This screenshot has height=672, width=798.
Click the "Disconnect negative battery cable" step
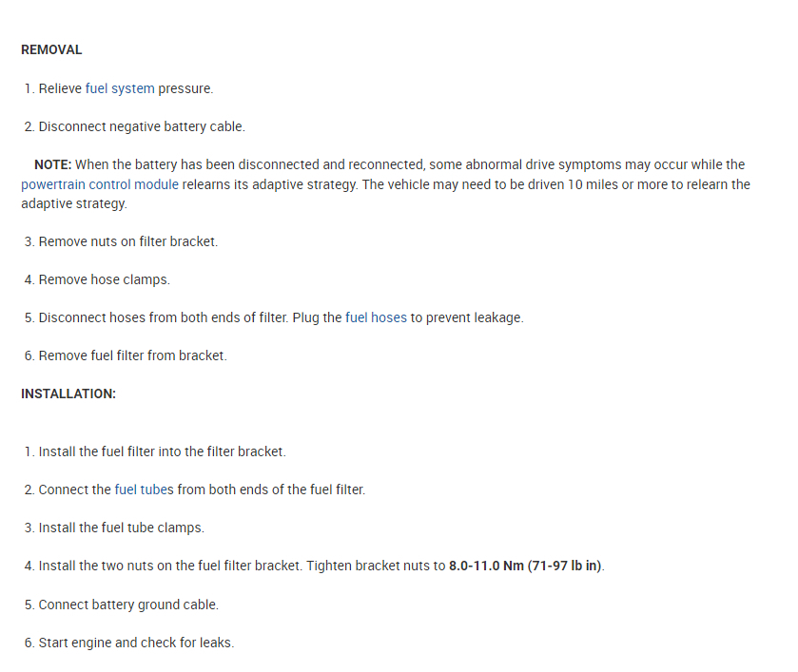(x=141, y=126)
